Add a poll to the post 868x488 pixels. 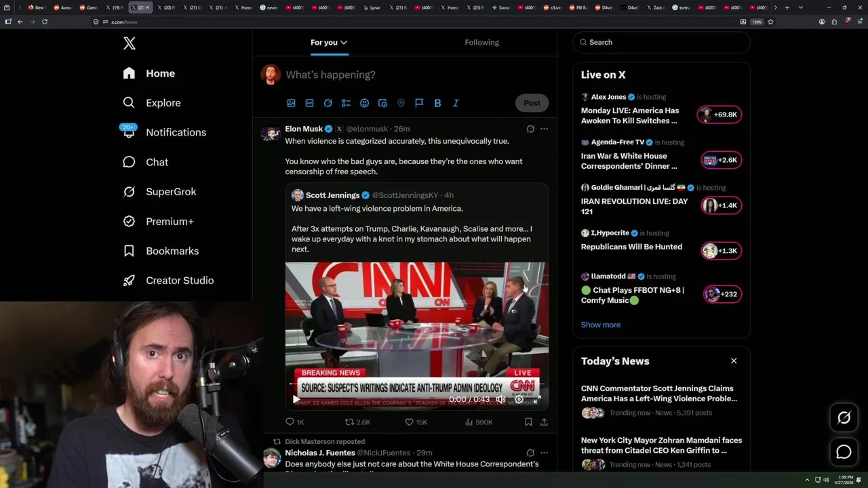[346, 103]
